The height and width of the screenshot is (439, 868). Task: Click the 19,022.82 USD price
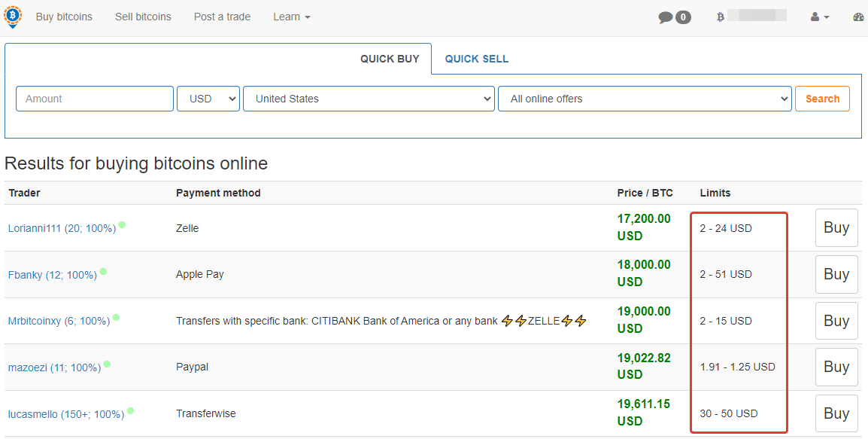pos(644,367)
